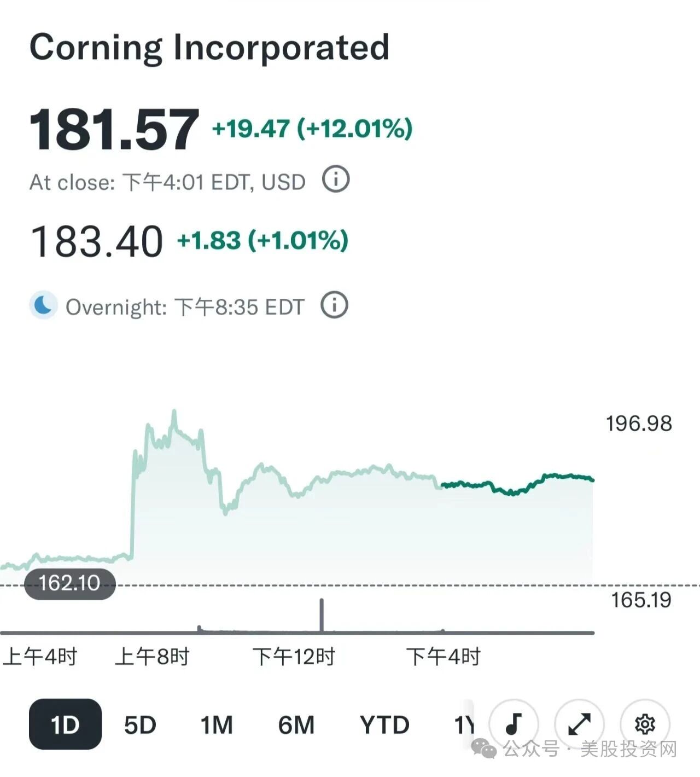Switch to the 5D range
700x777 pixels.
click(x=140, y=725)
